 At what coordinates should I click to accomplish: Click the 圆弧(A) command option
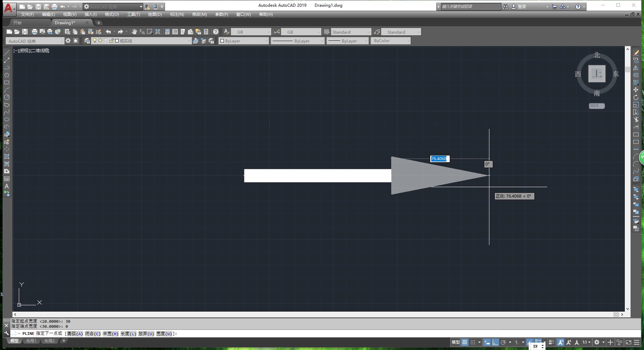pos(75,334)
